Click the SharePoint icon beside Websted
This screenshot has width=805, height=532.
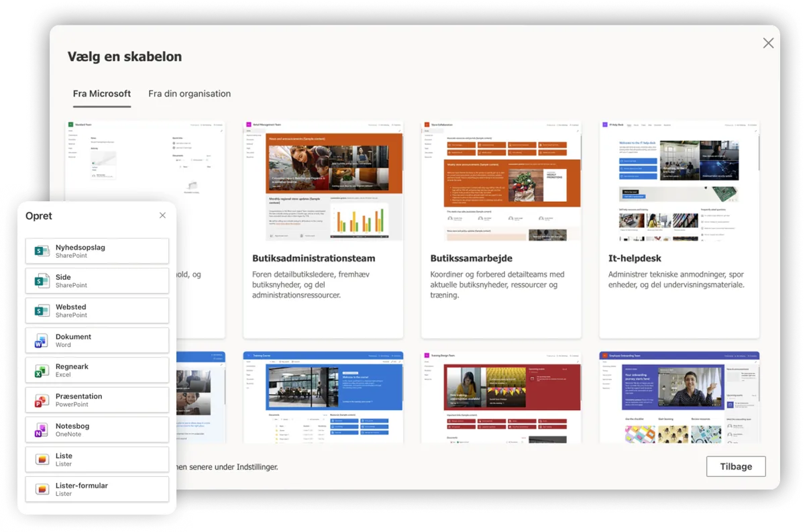point(42,311)
